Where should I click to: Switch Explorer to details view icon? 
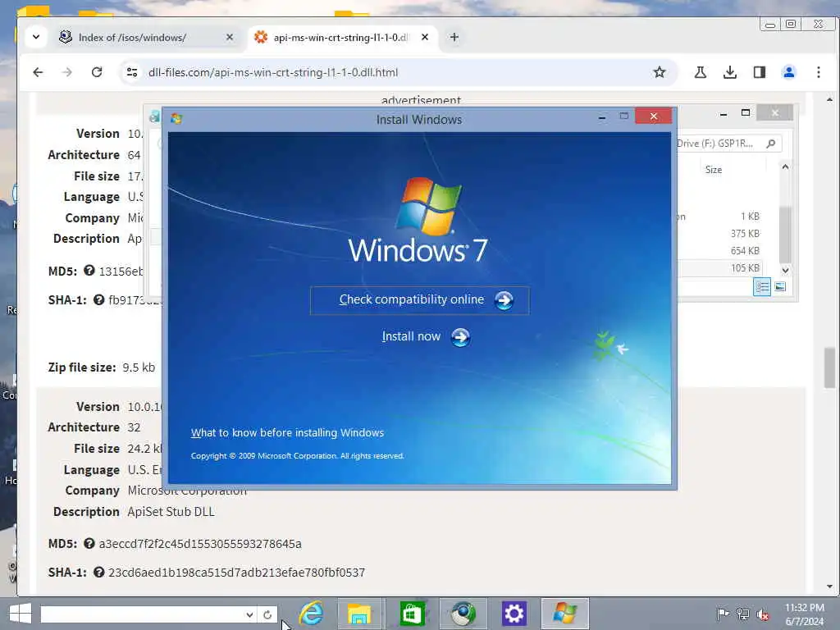[x=762, y=287]
